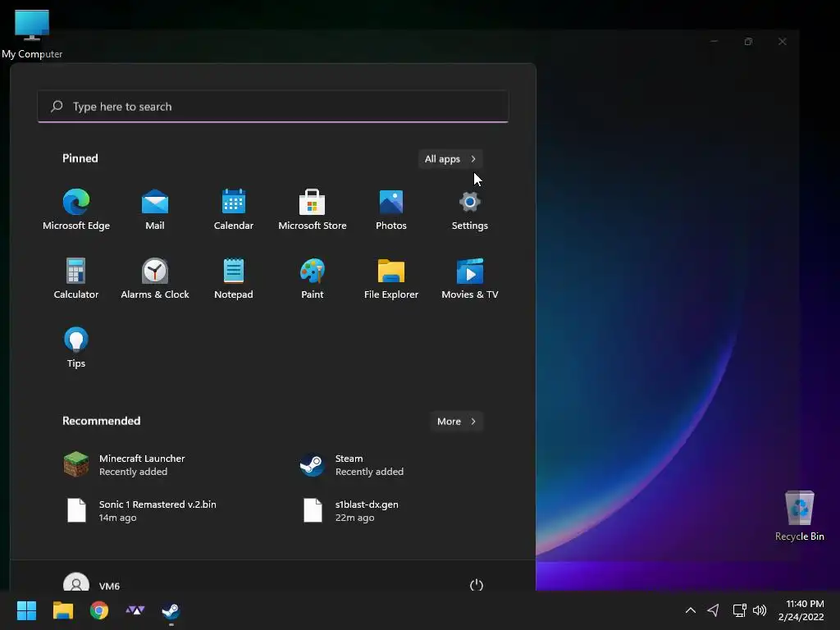Click the Windows Start button on taskbar
This screenshot has height=630, width=840.
click(26, 610)
